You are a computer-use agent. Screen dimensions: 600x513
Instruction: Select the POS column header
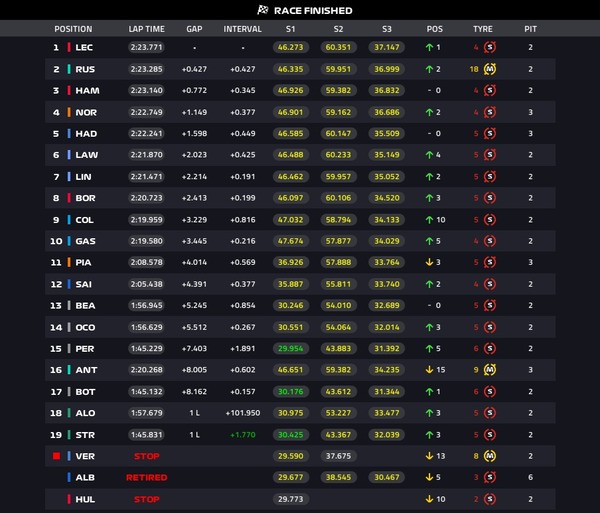coord(435,29)
